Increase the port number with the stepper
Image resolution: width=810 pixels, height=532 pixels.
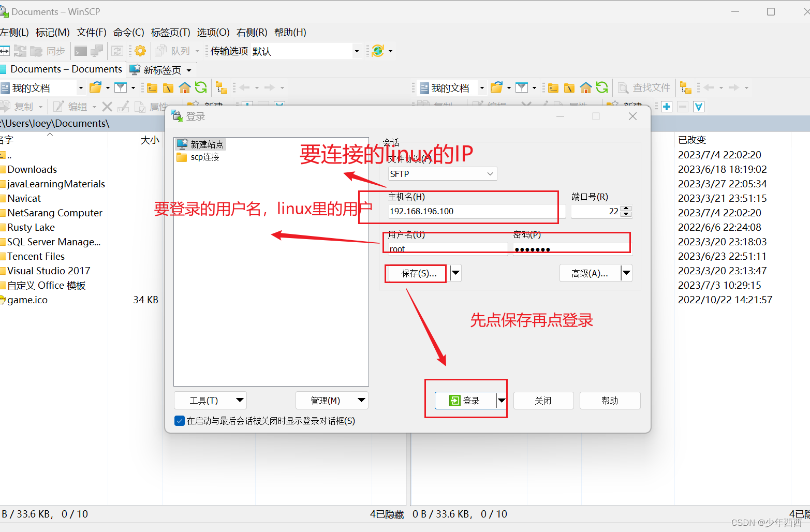(626, 208)
